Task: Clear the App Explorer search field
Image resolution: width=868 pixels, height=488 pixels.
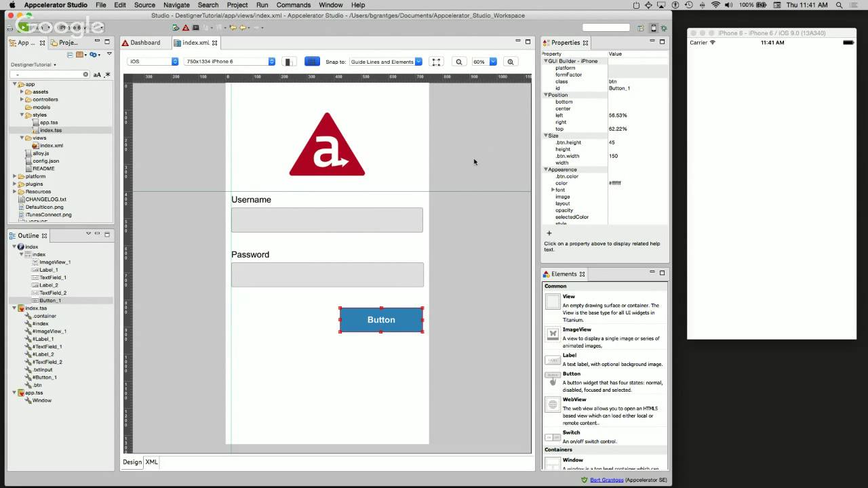Action: [x=85, y=75]
